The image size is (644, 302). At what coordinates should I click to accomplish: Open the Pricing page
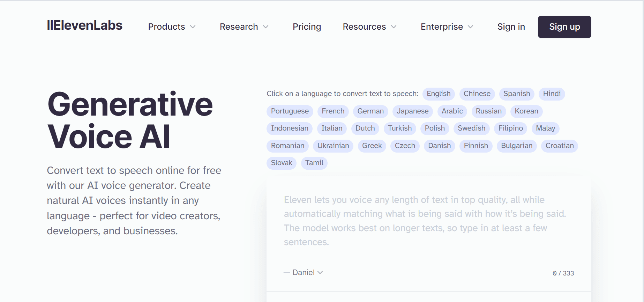(x=307, y=27)
